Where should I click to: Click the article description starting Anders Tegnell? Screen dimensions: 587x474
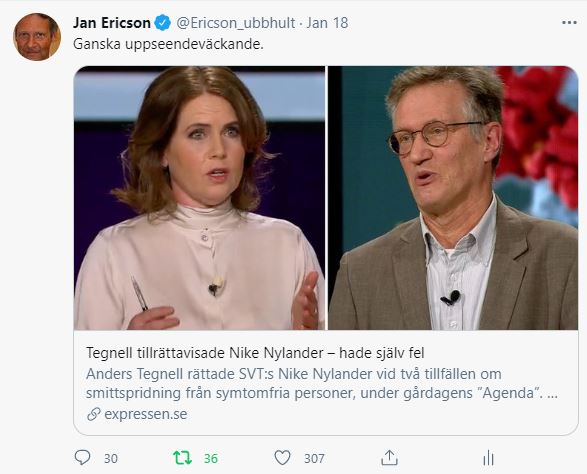tap(322, 384)
